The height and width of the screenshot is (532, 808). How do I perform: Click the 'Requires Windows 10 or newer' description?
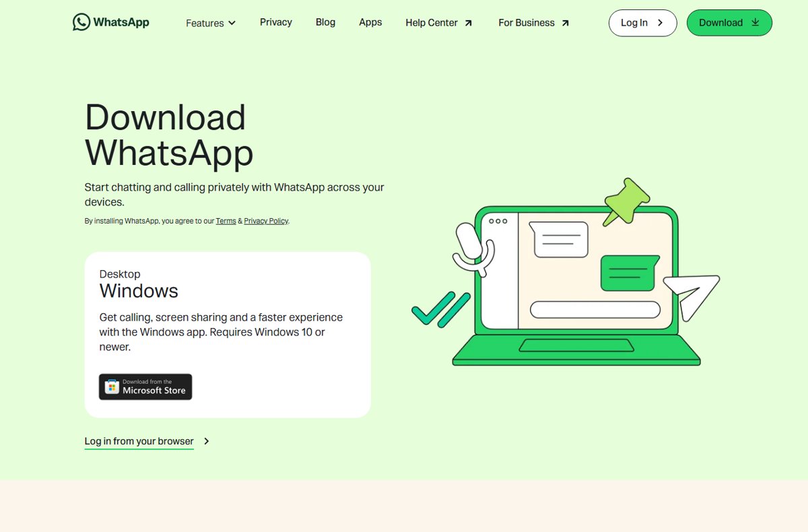point(222,332)
